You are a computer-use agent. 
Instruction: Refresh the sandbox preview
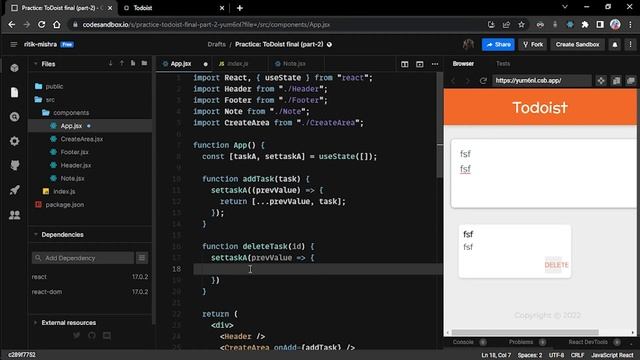pos(483,80)
